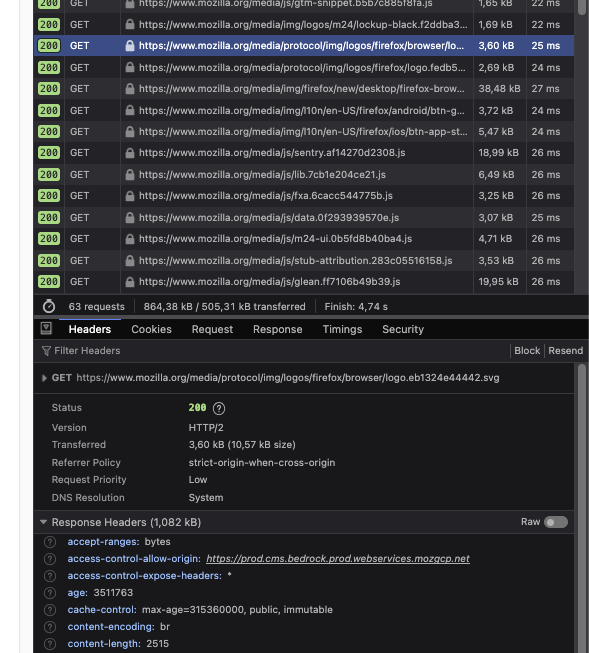Open the Security tab
The image size is (589, 653).
pos(403,329)
